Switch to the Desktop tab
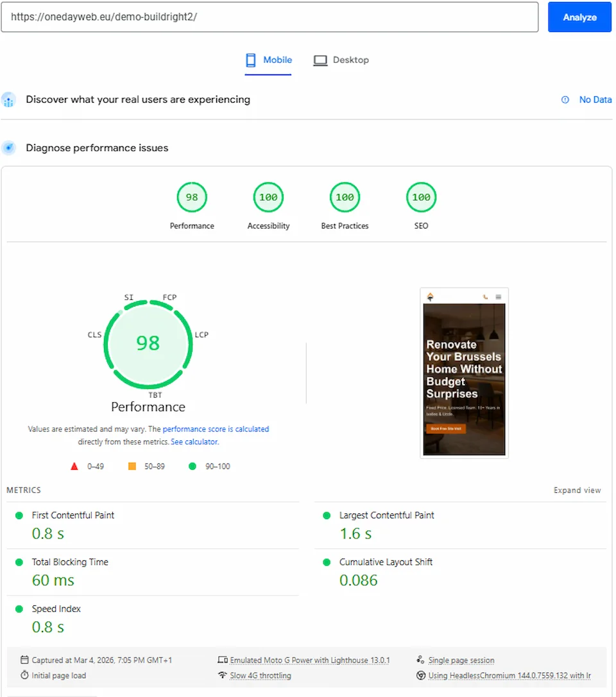This screenshot has width=616, height=697. (341, 59)
